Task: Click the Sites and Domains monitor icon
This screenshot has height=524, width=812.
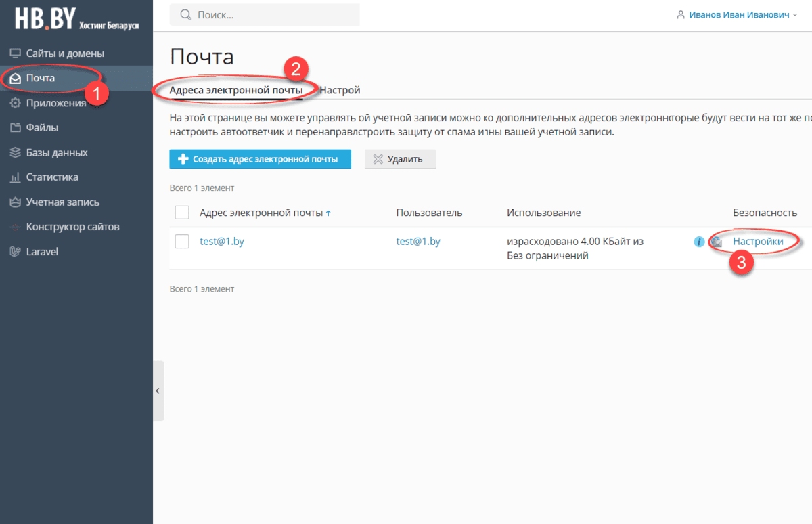Action: pos(15,53)
